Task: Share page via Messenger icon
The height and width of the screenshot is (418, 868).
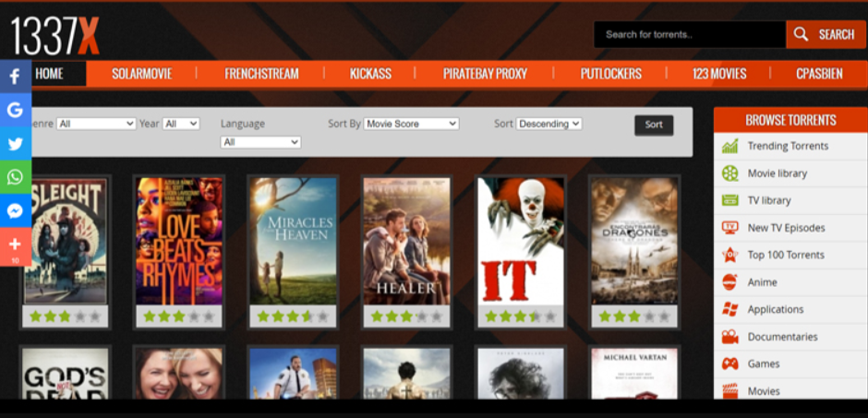Action: point(16,210)
